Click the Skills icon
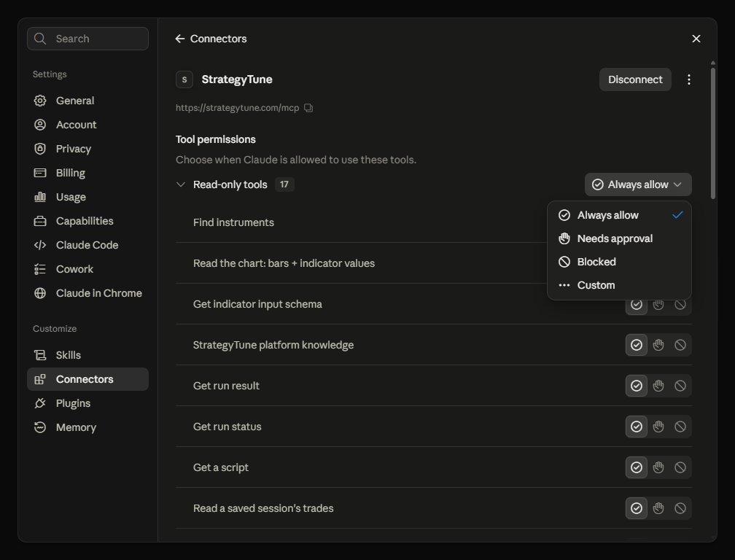Screen dimensions: 735x560 pos(40,355)
